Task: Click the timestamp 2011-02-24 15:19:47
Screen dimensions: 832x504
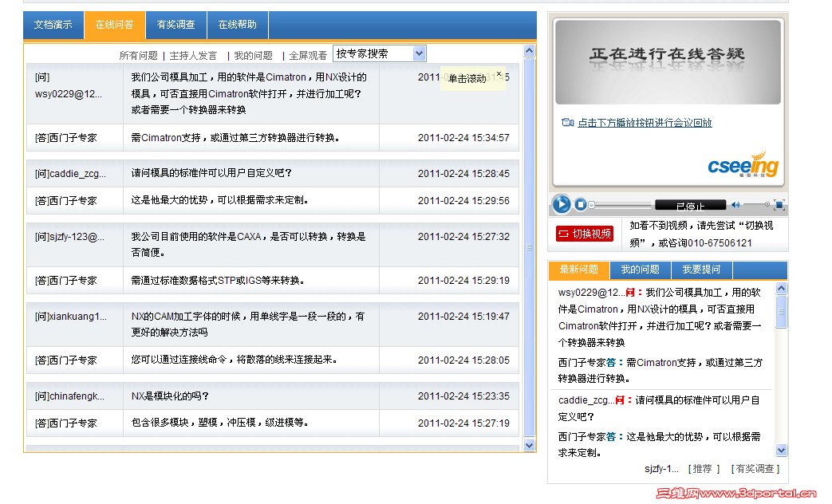Action: [463, 316]
